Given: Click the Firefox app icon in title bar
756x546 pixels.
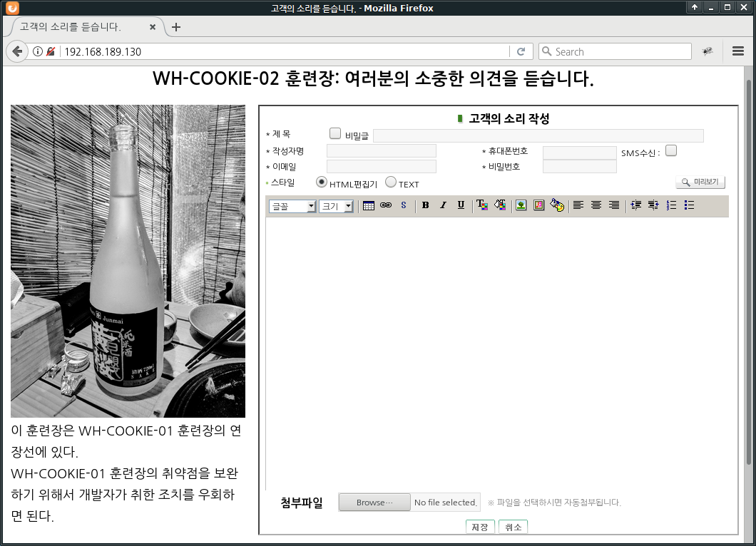Looking at the screenshot, I should 12,8.
